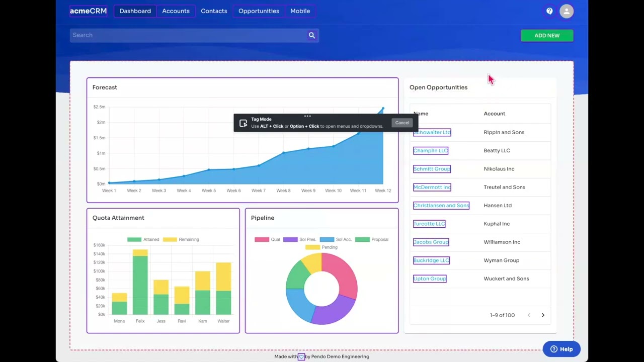The image size is (644, 362).
Task: Click Felix's bar in Quota Attainment chart
Action: pyautogui.click(x=140, y=283)
